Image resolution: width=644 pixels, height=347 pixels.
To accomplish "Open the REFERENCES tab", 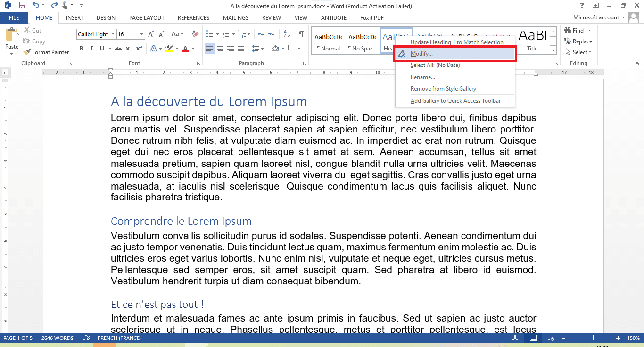I will tap(193, 18).
